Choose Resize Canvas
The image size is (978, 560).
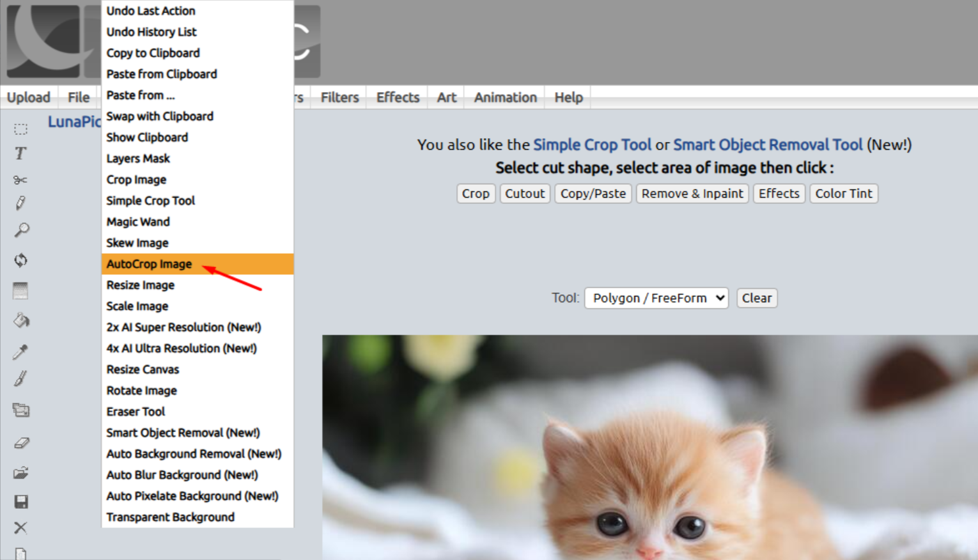[x=198, y=369]
